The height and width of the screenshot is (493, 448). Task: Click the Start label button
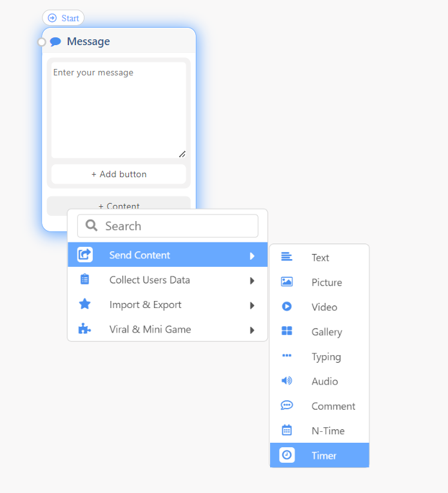click(x=63, y=18)
